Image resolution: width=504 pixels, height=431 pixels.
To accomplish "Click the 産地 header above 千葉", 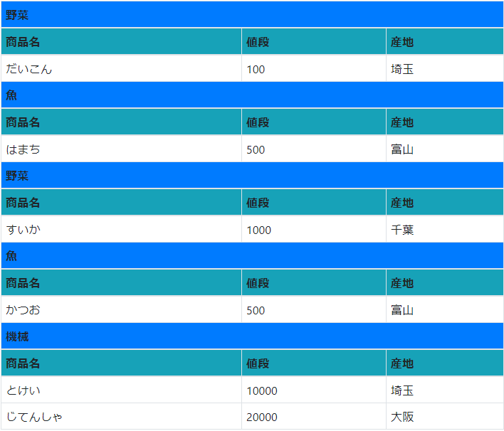I will (445, 202).
